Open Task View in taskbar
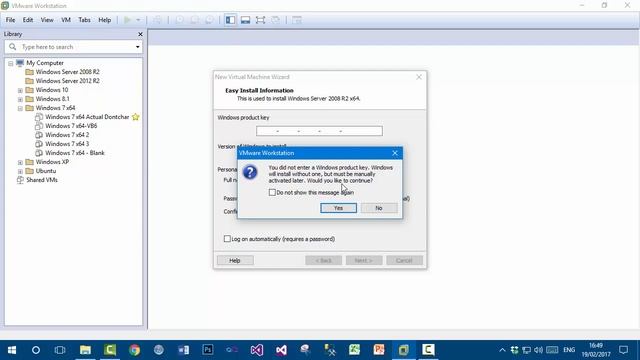640x360 pixels. [x=60, y=350]
